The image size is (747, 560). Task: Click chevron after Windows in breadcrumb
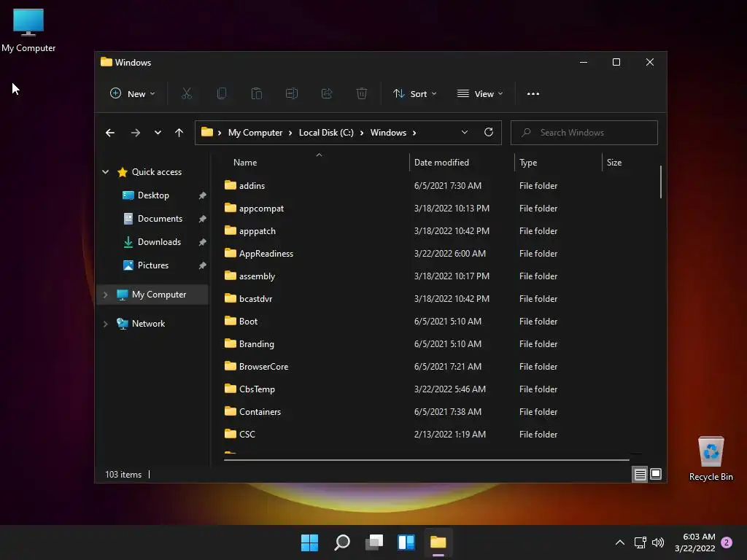click(x=414, y=133)
